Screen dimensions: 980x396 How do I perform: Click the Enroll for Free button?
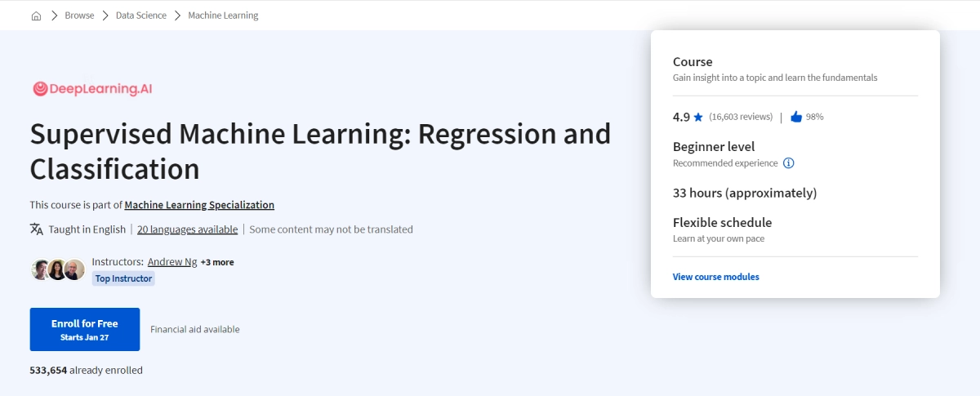[85, 329]
